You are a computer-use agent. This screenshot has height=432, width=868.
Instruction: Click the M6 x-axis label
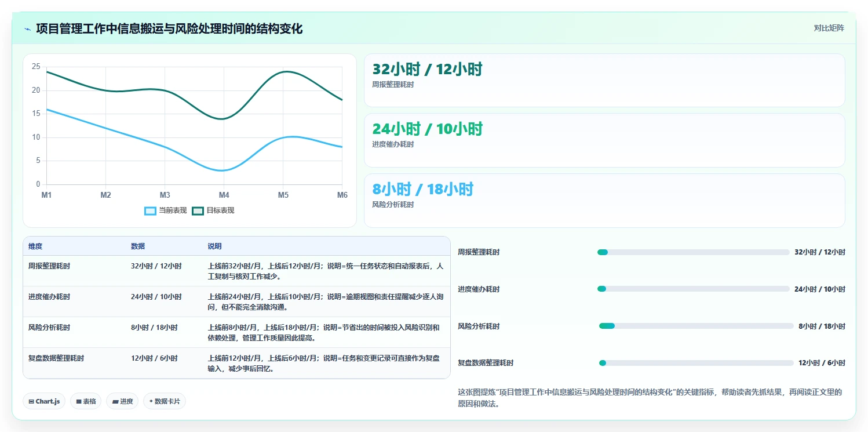342,195
